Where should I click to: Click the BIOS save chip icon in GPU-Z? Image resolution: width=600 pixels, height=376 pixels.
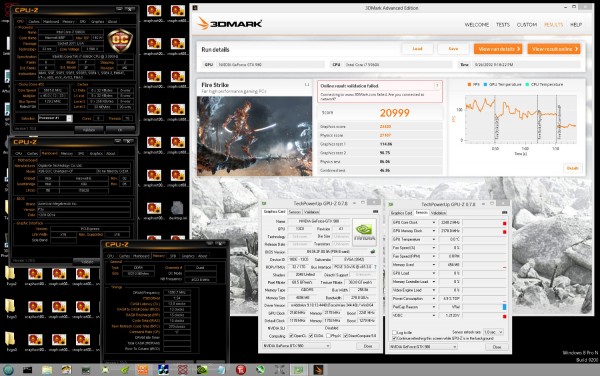tap(372, 252)
